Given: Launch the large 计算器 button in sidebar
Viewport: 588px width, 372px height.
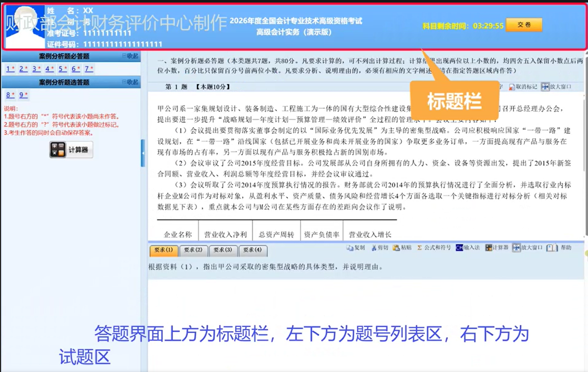Looking at the screenshot, I should pyautogui.click(x=71, y=150).
